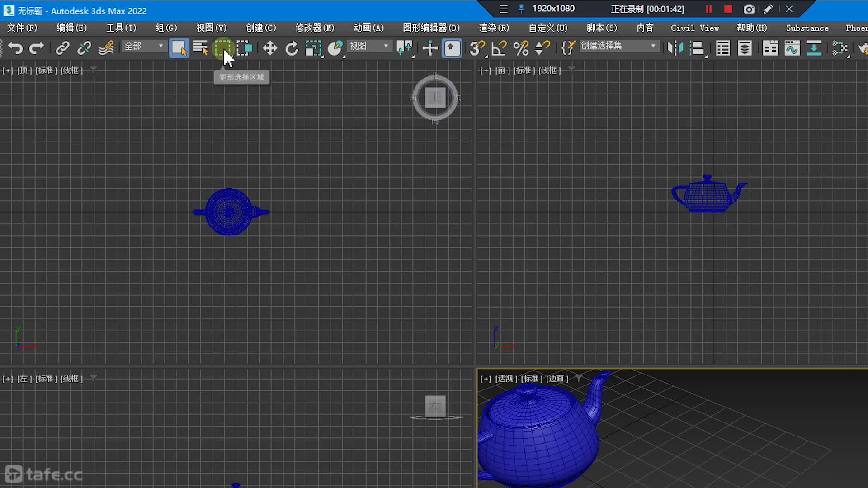The height and width of the screenshot is (488, 868).
Task: Click the [前] front viewport label
Action: tap(502, 70)
